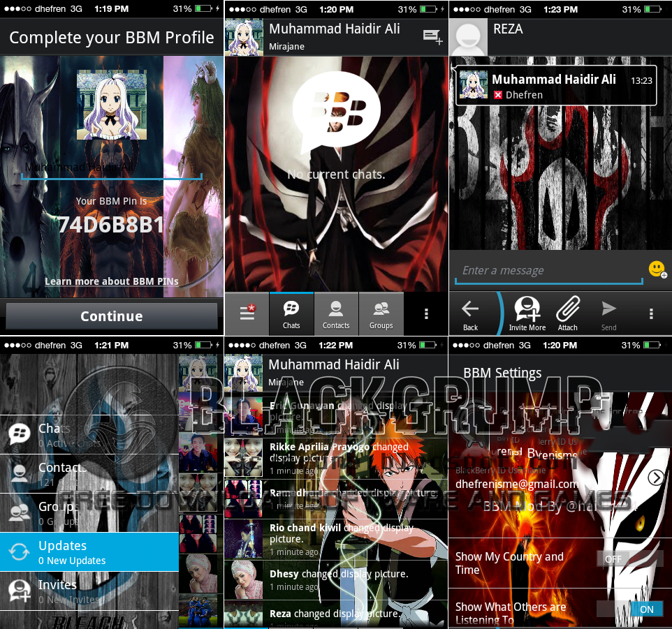Switch to the Chats tab

[291, 313]
